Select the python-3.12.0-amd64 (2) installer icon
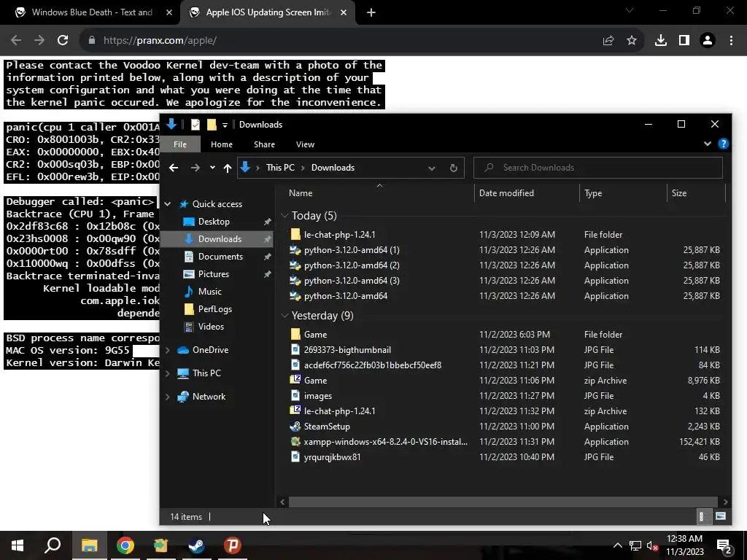 click(295, 265)
